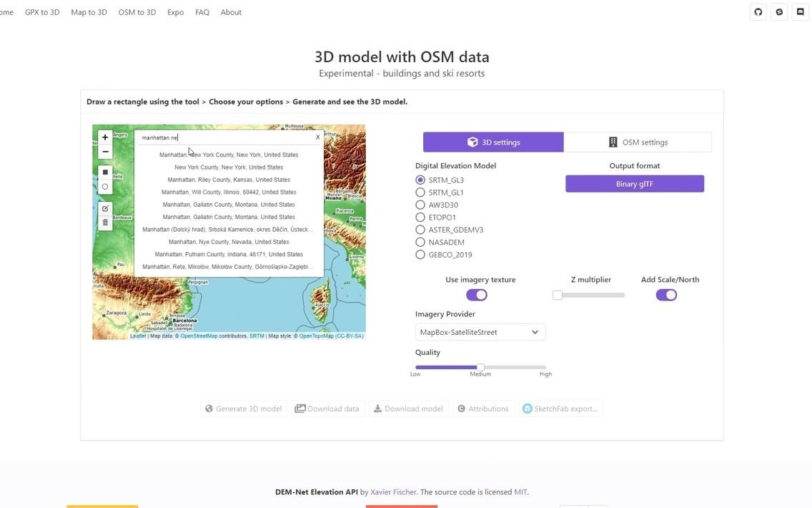The width and height of the screenshot is (812, 508).
Task: Select the rectangle draw tool on the map
Action: click(x=105, y=172)
